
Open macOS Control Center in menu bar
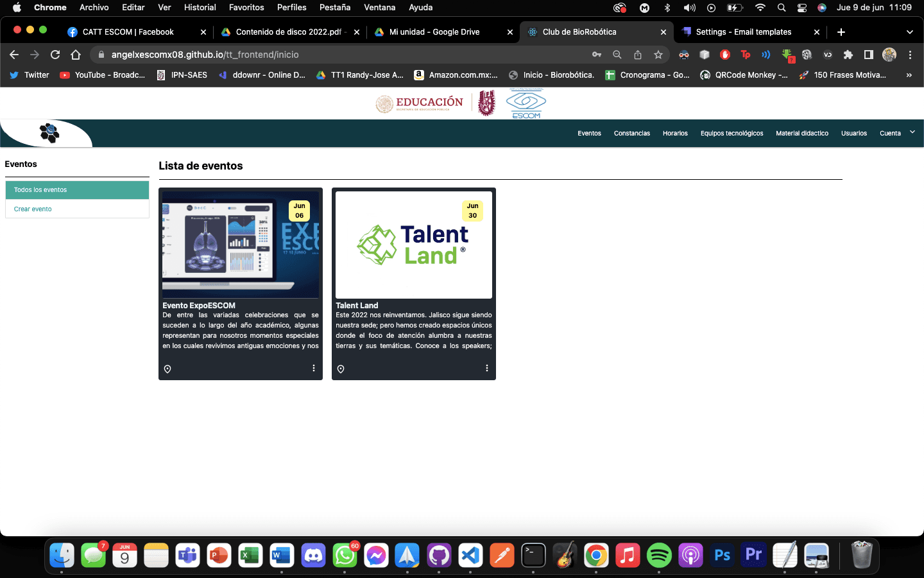(802, 8)
